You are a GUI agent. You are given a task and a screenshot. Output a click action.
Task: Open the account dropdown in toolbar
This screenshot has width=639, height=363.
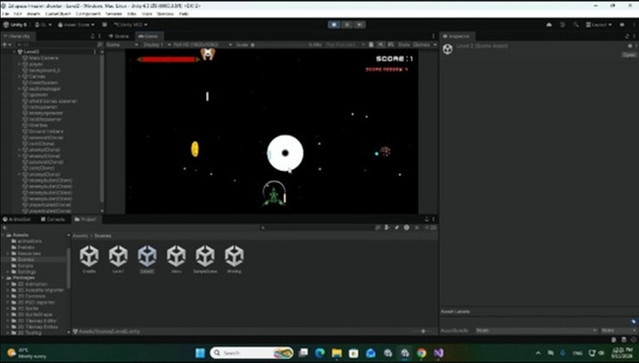pos(43,25)
